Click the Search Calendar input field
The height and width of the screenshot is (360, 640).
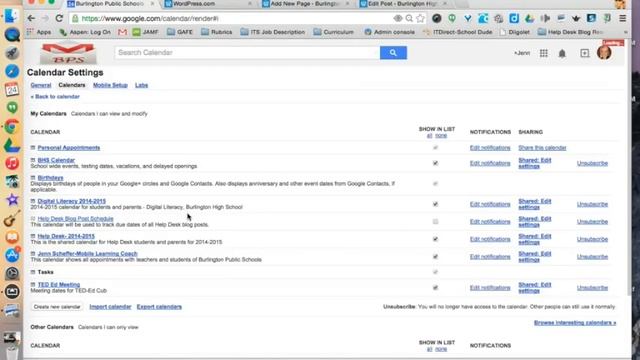247,53
